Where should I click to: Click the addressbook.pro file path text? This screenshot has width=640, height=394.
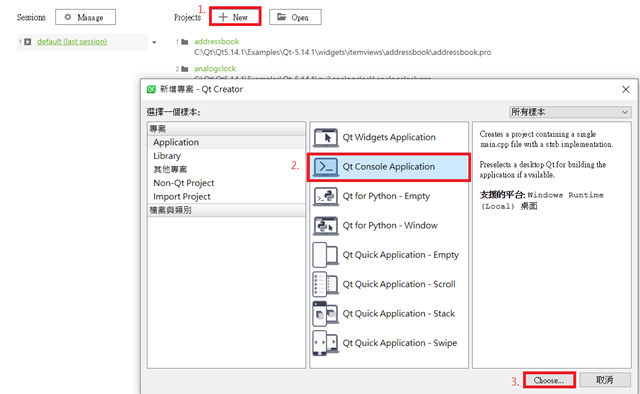pos(342,52)
